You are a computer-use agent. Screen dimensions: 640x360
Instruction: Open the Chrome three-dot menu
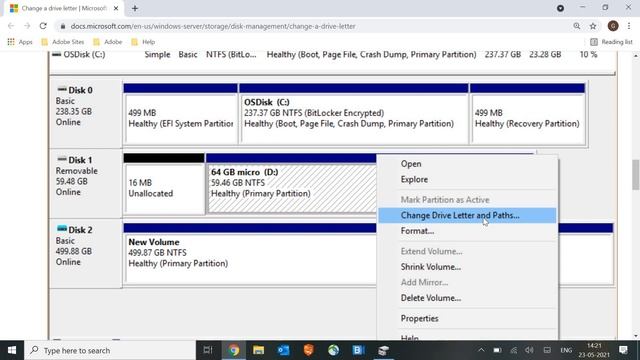tap(629, 26)
